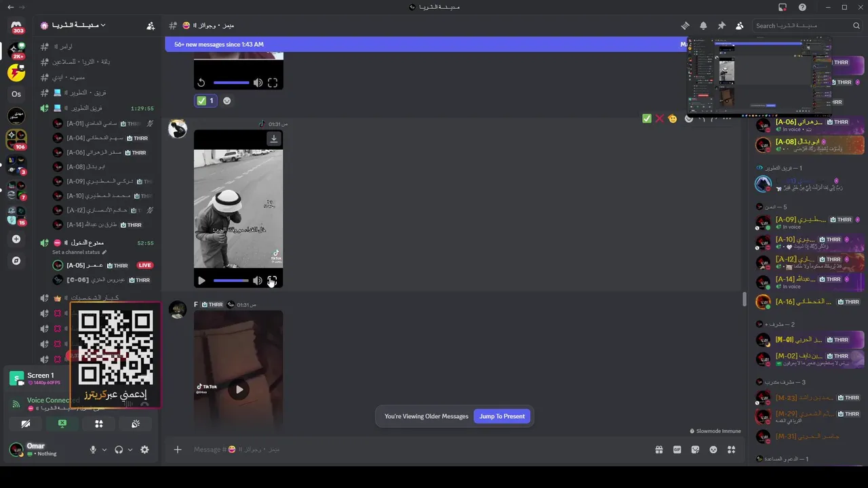
Task: Fullscreen the grayscale street video
Action: click(272, 281)
